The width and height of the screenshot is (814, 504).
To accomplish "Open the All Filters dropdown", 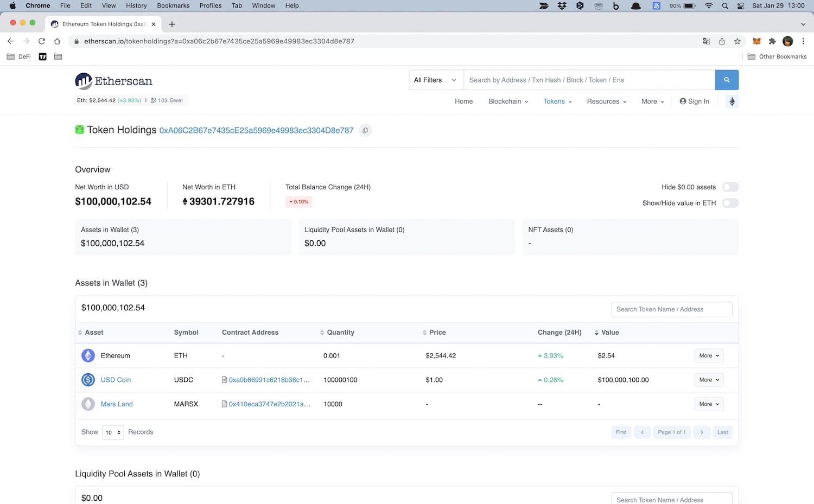I will pos(436,80).
